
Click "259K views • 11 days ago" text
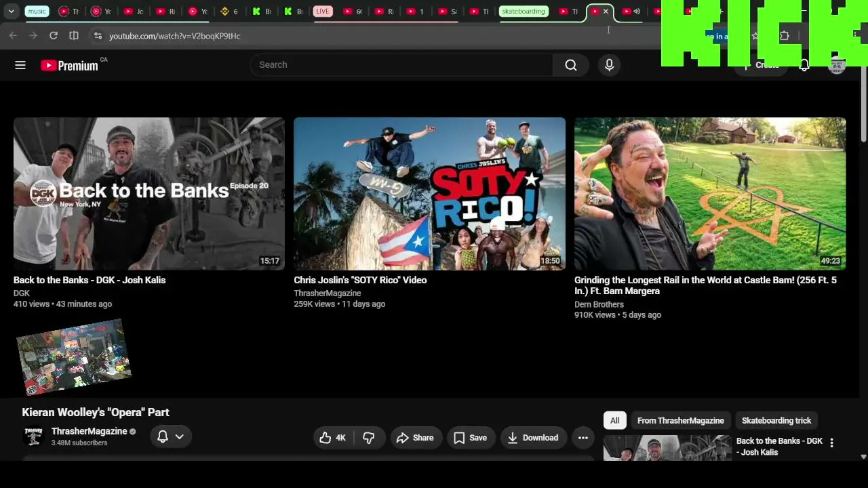340,304
